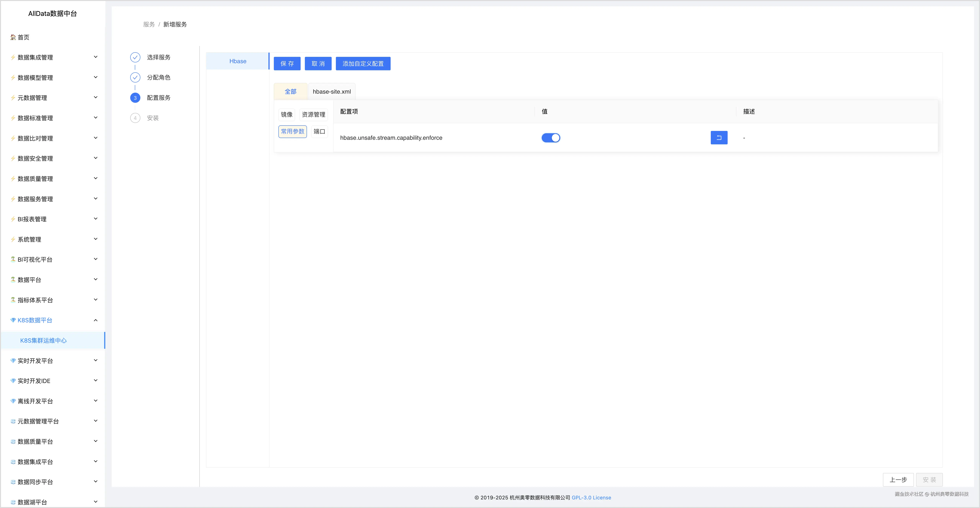This screenshot has height=508, width=980.
Task: Click the step 3 circle for 配置服务
Action: point(135,98)
